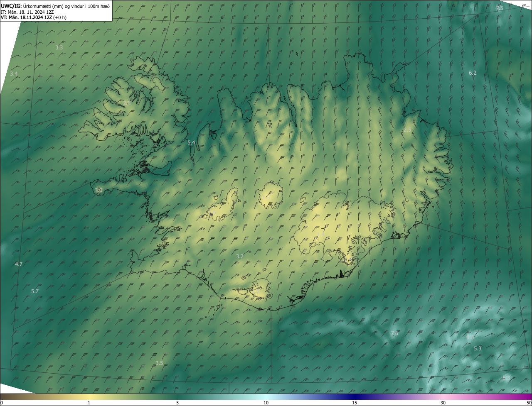
Task: Click the 5.3 value label on the map
Action: [478, 348]
